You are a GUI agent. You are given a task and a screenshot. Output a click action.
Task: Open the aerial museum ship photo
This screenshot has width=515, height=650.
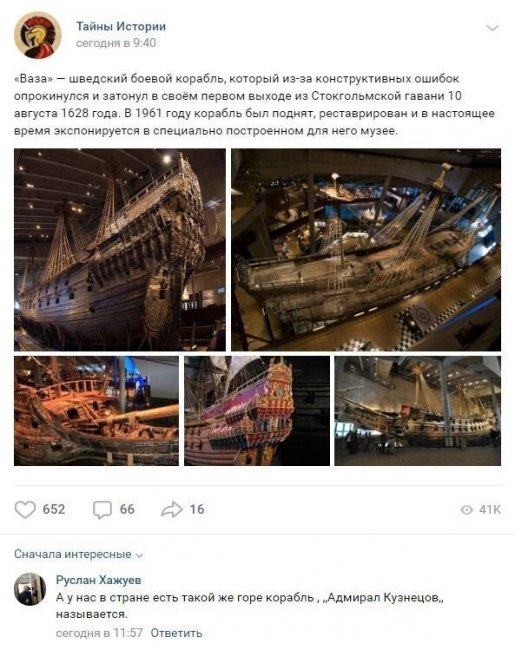tap(366, 250)
